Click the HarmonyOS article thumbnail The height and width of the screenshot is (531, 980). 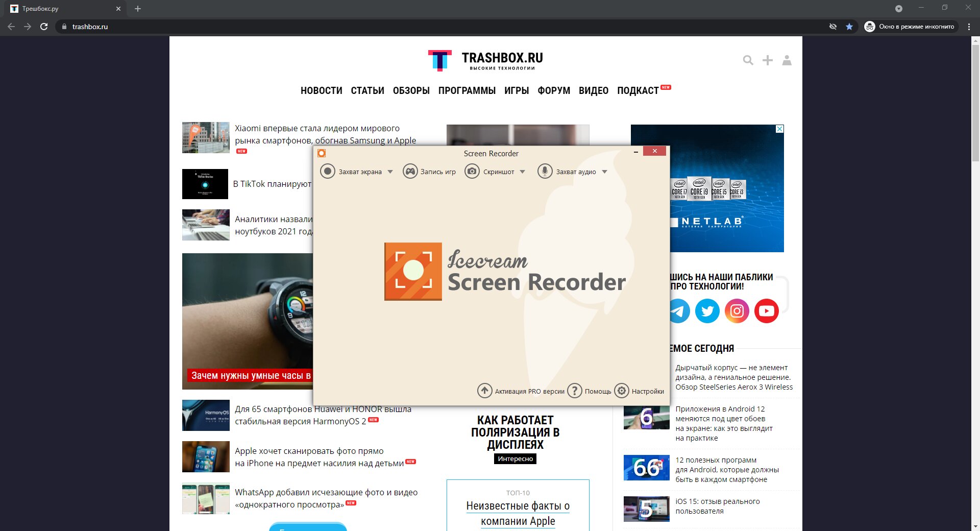point(206,415)
